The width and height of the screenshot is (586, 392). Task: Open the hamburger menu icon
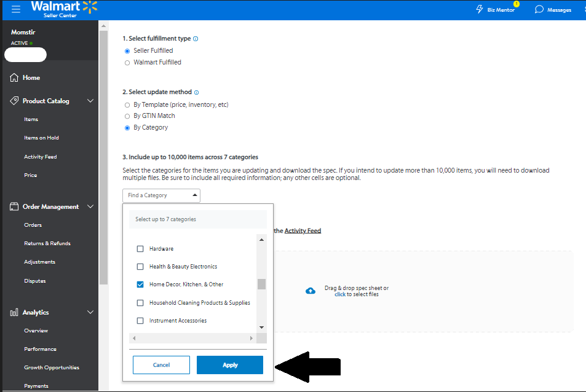pyautogui.click(x=16, y=9)
